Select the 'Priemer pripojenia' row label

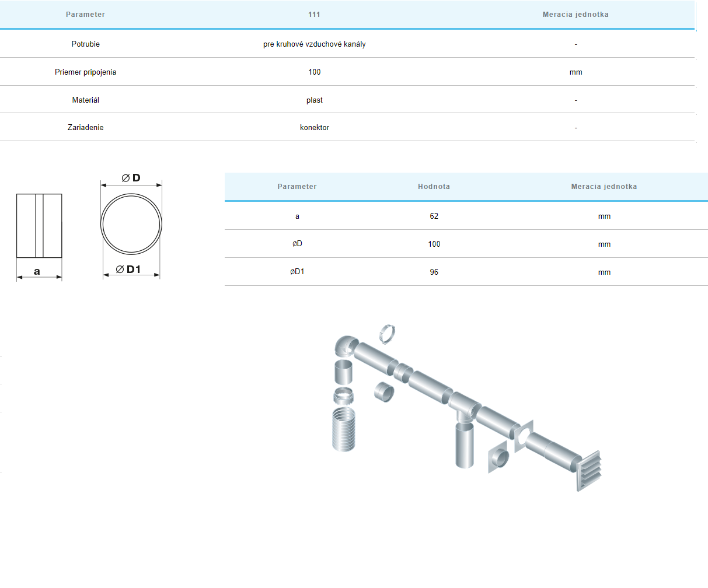86,72
